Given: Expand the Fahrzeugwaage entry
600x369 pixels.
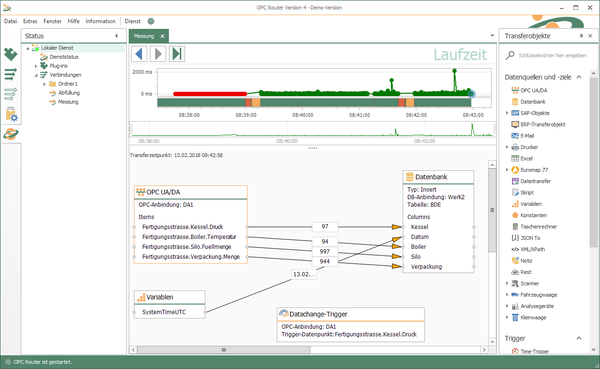Looking at the screenshot, I should [x=507, y=295].
